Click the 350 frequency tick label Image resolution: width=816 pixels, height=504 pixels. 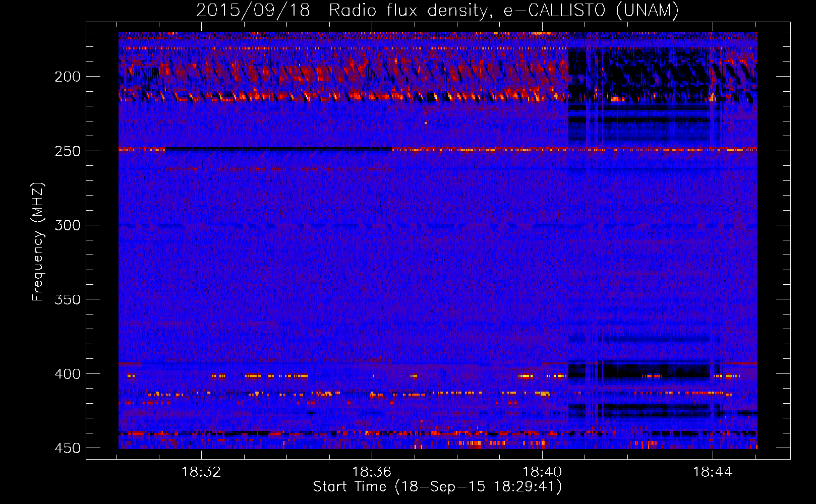tap(67, 299)
